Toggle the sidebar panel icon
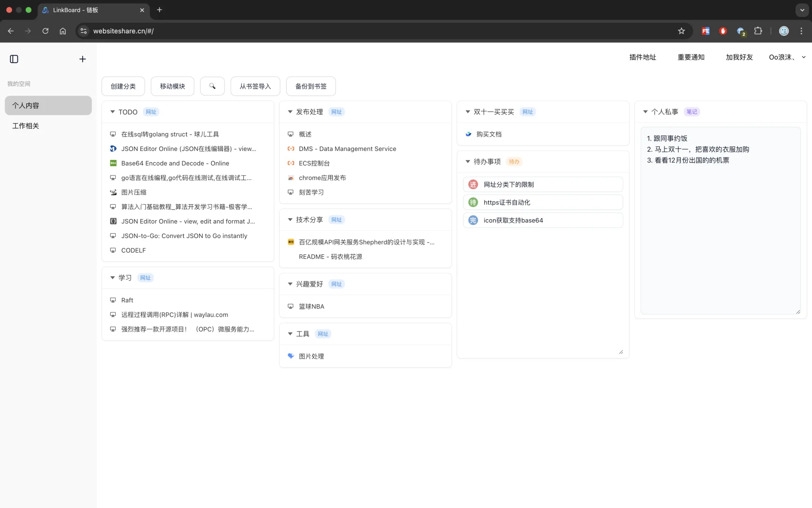Image resolution: width=812 pixels, height=508 pixels. (x=14, y=59)
